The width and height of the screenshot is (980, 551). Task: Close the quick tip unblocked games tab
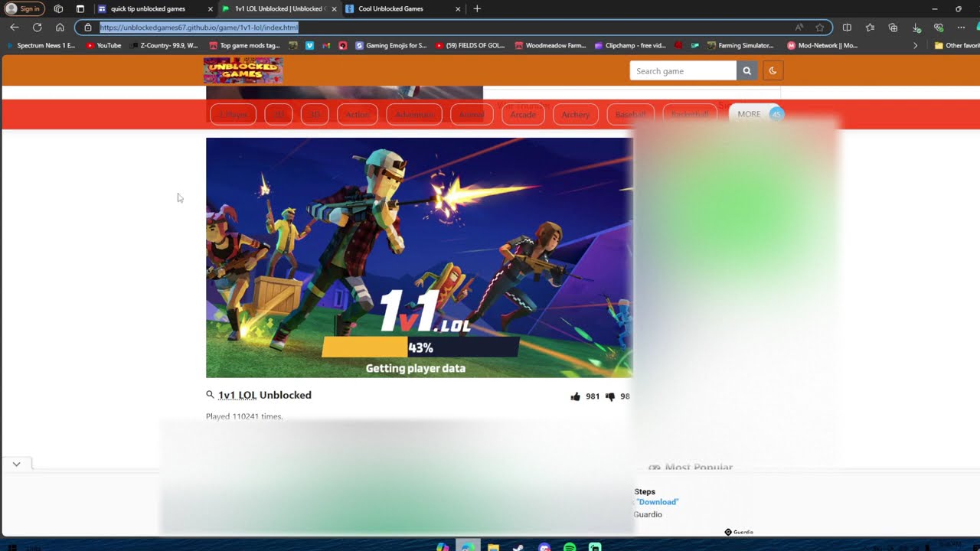211,8
